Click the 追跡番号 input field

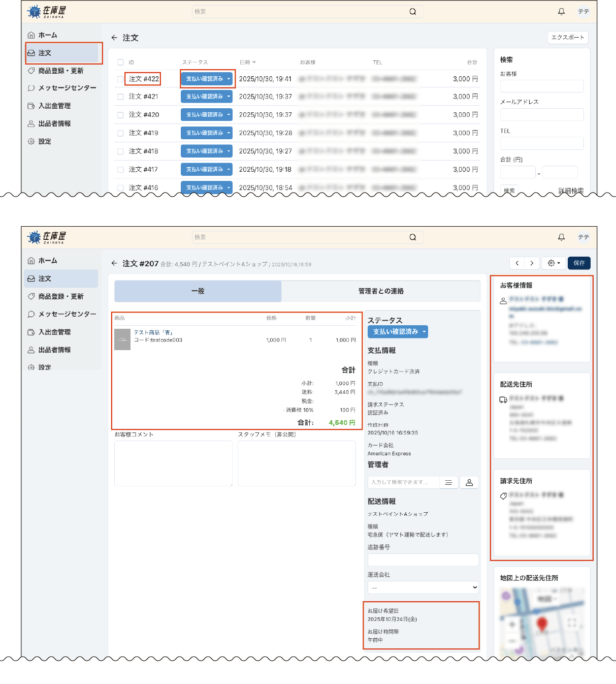point(423,560)
